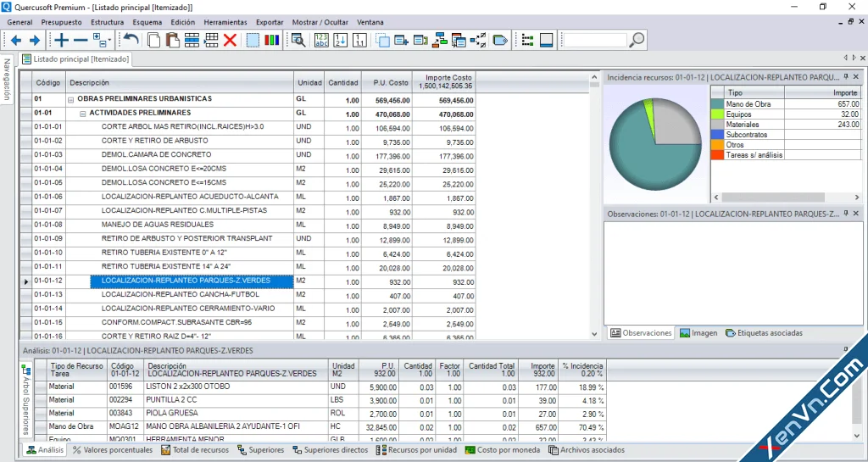Switch to Archivos asociados tab
The height and width of the screenshot is (462, 868).
click(587, 450)
